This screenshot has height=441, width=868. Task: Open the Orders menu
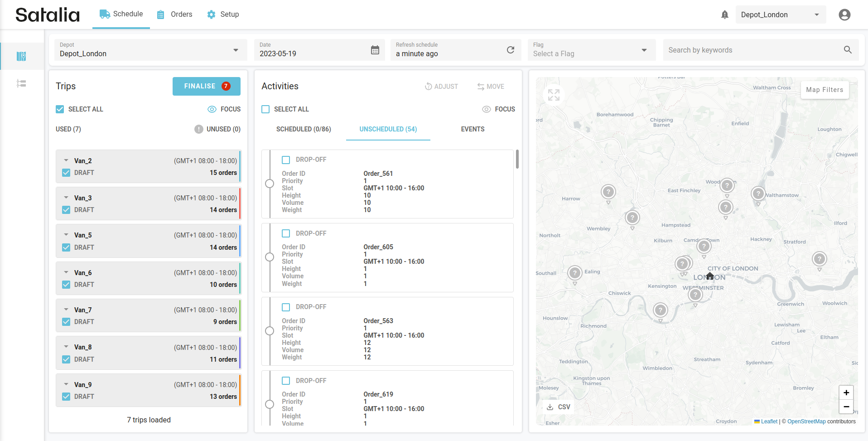tap(175, 15)
